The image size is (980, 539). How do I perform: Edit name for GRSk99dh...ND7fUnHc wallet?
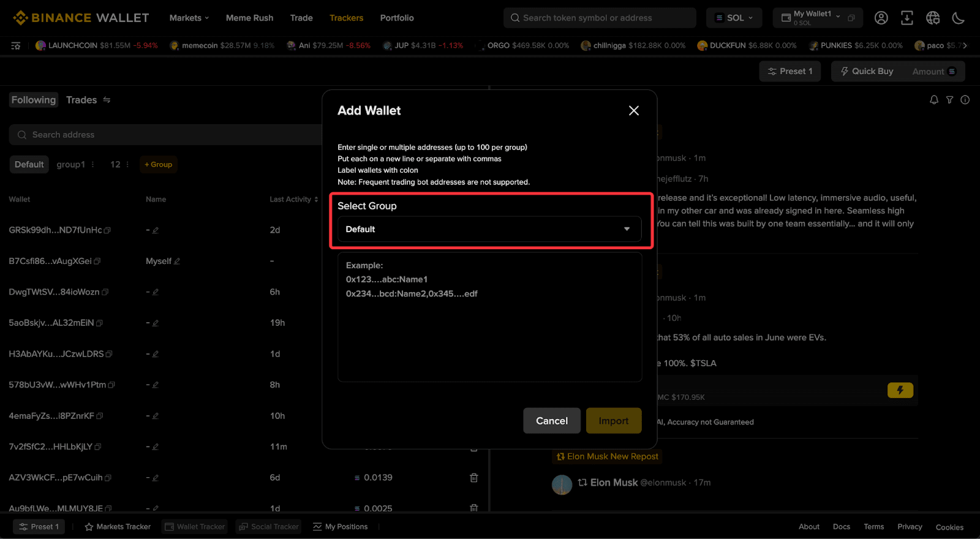point(156,230)
